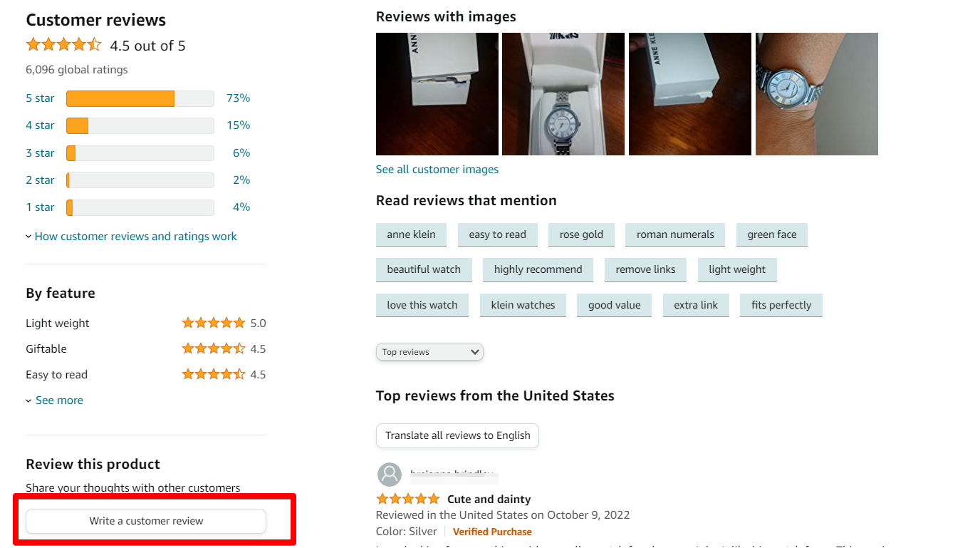This screenshot has width=980, height=548.
Task: Expand 'How customer reviews and ratings work'
Action: 135,236
